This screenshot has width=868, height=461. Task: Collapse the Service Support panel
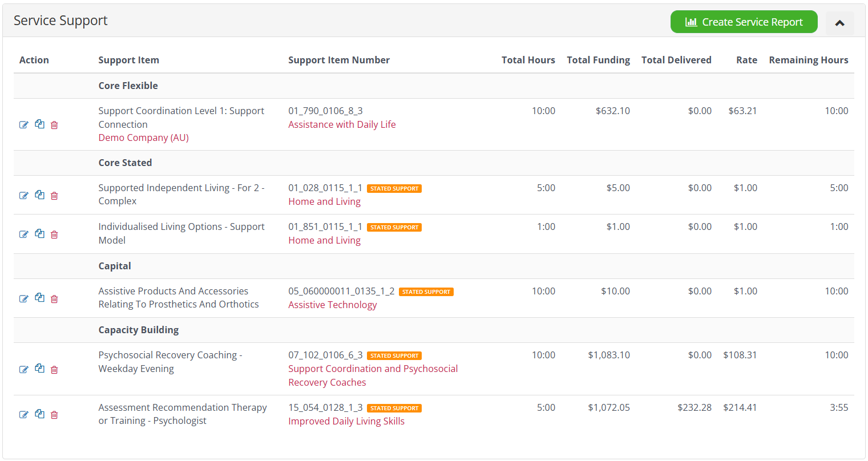[x=839, y=23]
